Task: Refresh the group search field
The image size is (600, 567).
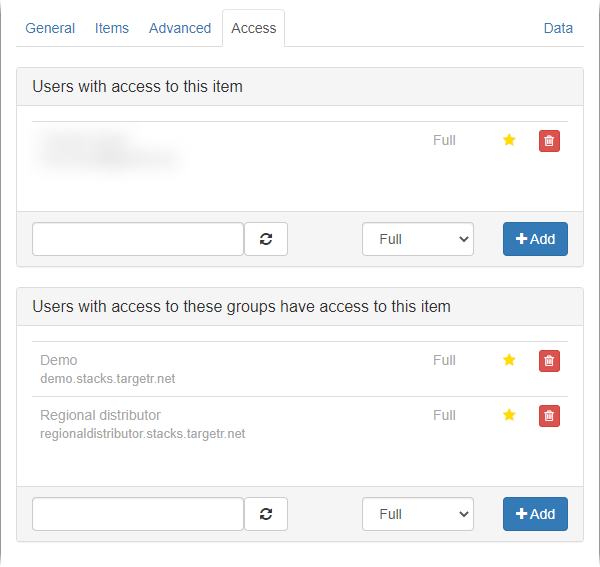Action: coord(266,514)
